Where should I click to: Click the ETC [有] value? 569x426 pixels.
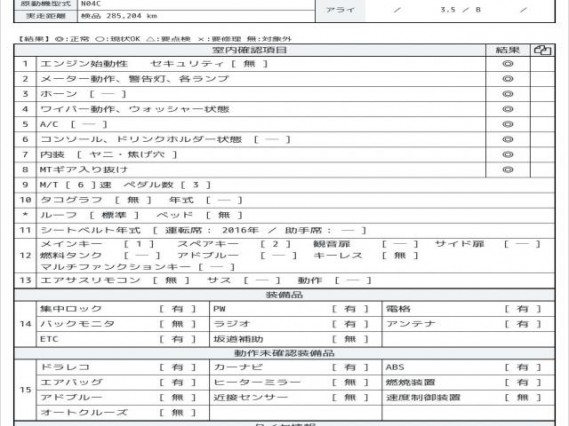coord(177,339)
